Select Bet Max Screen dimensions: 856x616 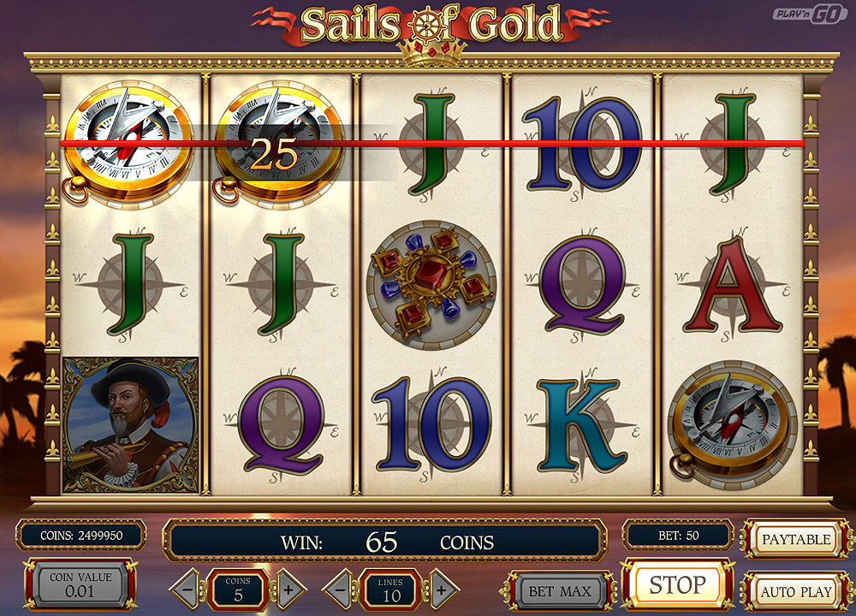[x=560, y=591]
